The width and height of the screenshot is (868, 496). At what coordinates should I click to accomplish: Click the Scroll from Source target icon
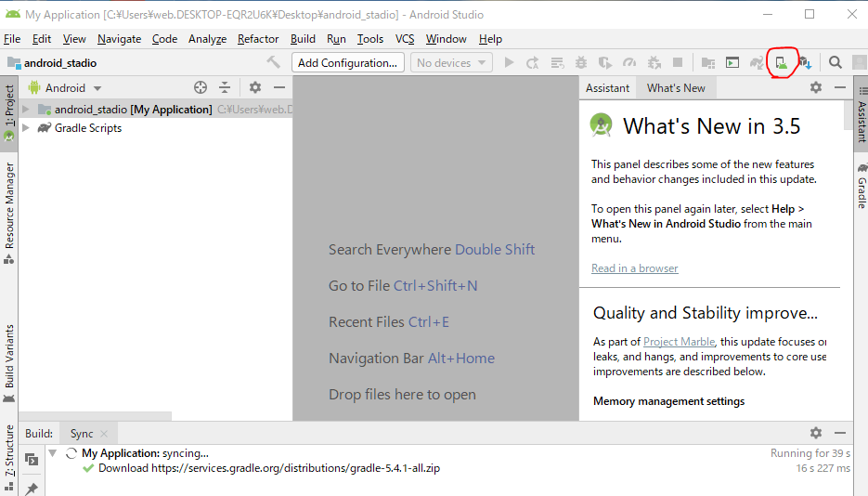[x=201, y=87]
